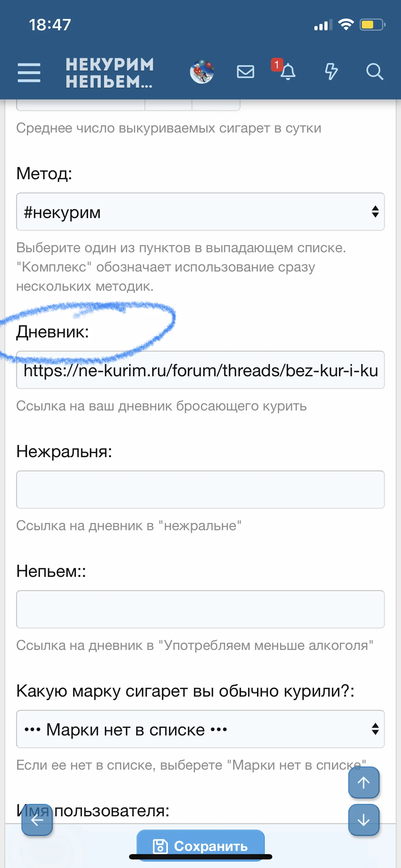Open the hamburger navigation menu
This screenshot has height=868, width=401.
point(29,73)
